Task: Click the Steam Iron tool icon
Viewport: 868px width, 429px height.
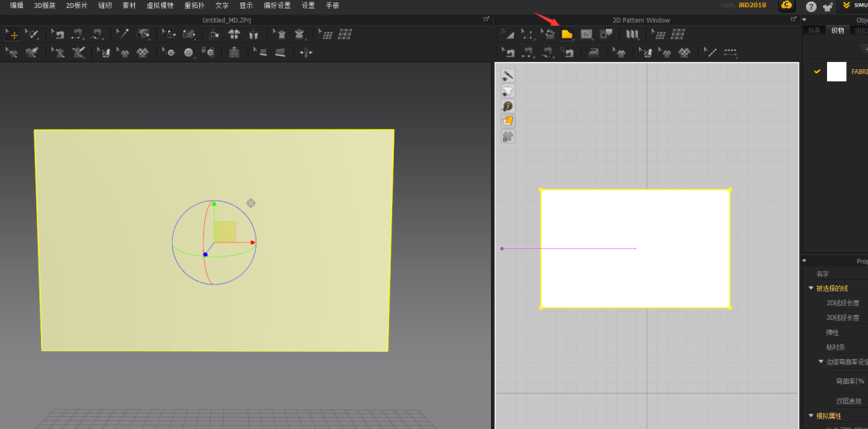Action: pos(593,52)
